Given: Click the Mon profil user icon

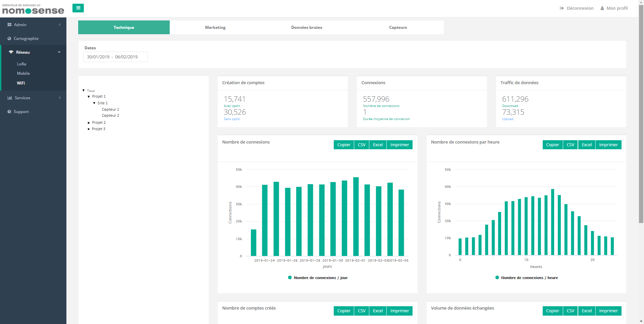Looking at the screenshot, I should click(x=602, y=8).
